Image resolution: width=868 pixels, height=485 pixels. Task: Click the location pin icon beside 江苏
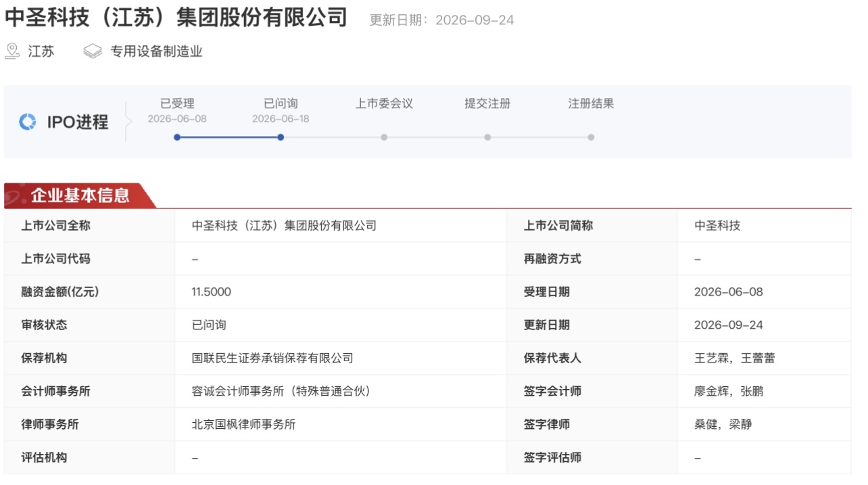pyautogui.click(x=12, y=51)
